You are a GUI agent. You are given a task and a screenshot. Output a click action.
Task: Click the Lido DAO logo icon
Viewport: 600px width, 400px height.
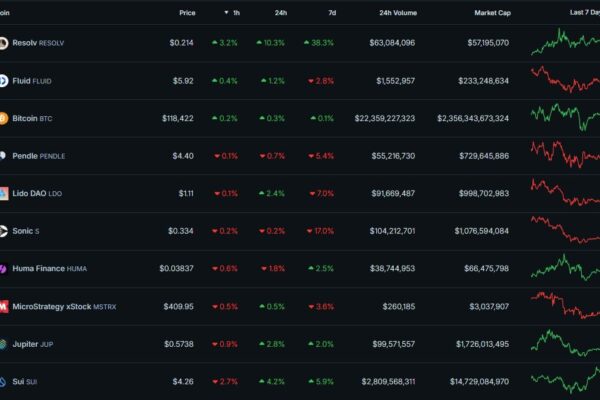(x=4, y=193)
